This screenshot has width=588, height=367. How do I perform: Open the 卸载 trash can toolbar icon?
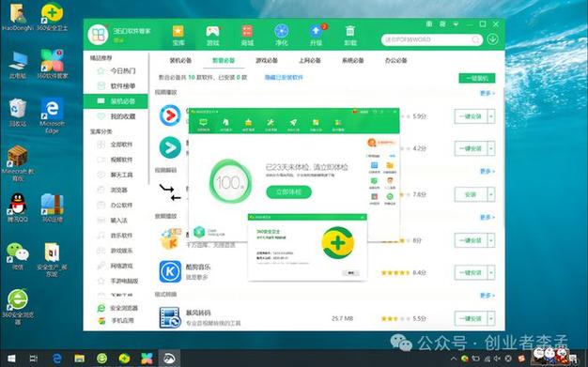pyautogui.click(x=349, y=36)
